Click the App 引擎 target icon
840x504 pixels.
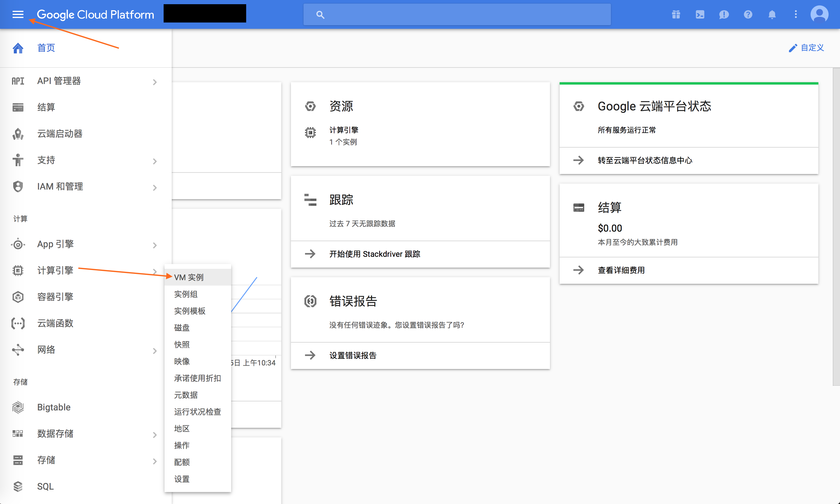pos(18,244)
